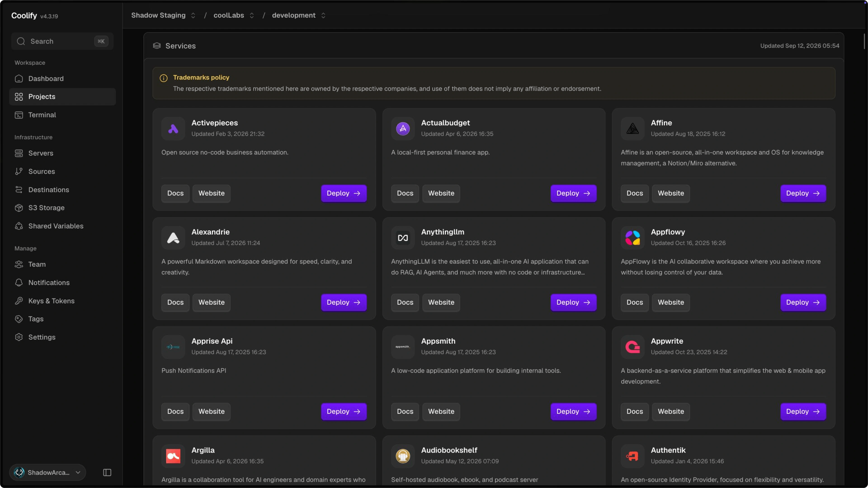The width and height of the screenshot is (868, 488).
Task: Open Docs for Actualbudget
Action: coord(405,193)
